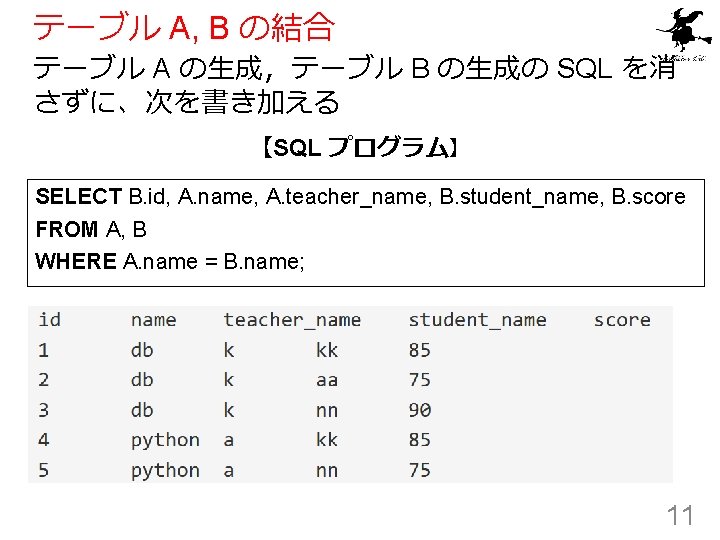Click python in the row with id 4
This screenshot has height=540, width=720.
165,440
